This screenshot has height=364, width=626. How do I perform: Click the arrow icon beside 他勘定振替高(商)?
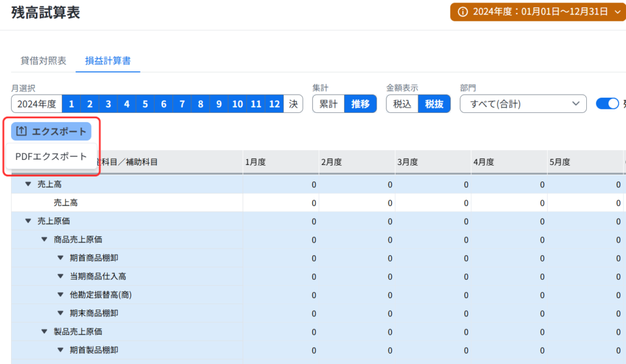point(61,294)
